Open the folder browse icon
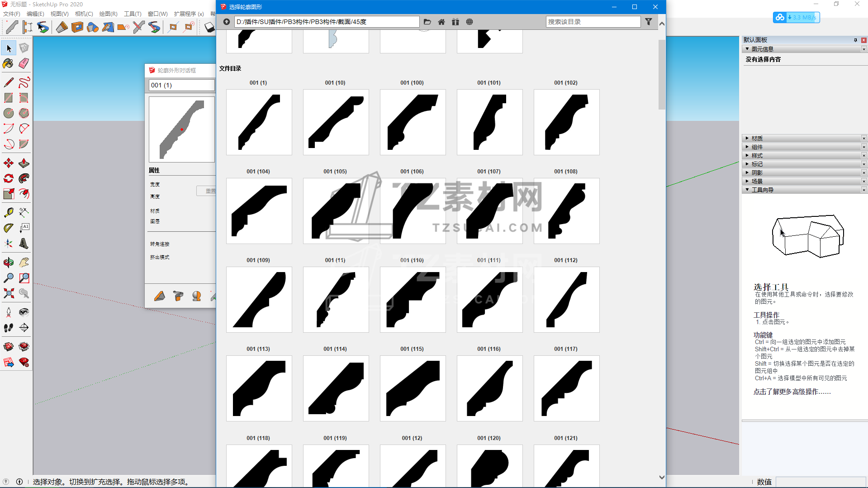This screenshot has width=868, height=488. click(427, 22)
